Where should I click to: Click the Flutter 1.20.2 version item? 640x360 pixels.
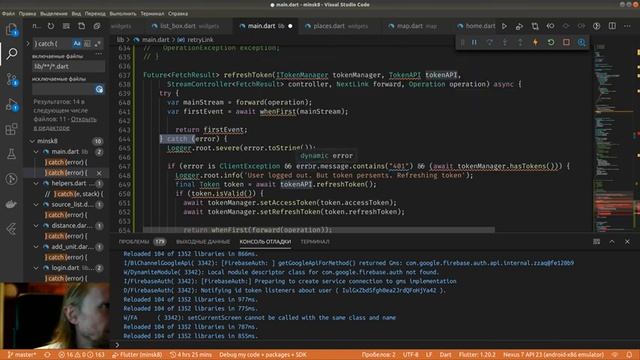coord(477,355)
